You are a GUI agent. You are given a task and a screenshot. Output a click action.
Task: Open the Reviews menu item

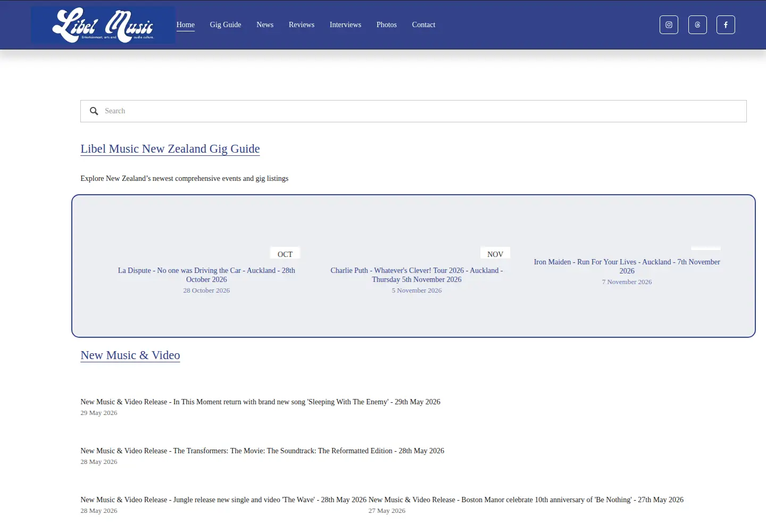click(302, 25)
